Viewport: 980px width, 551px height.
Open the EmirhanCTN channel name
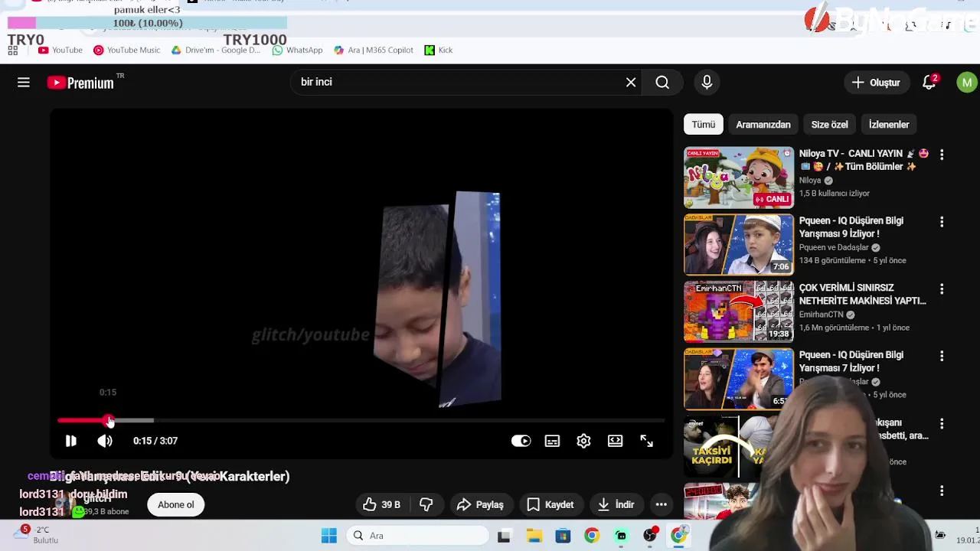tap(822, 315)
